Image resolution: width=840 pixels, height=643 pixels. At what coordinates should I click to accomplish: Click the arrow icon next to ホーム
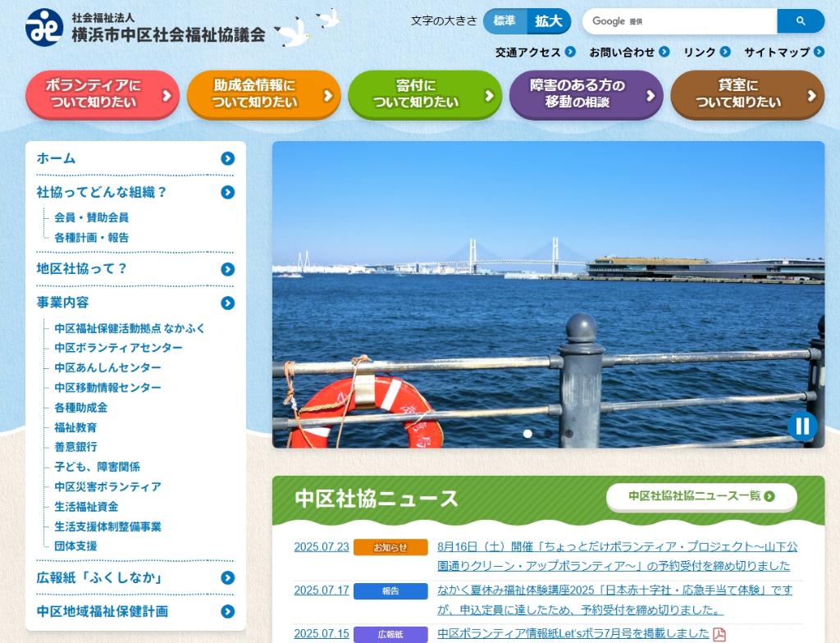click(227, 159)
